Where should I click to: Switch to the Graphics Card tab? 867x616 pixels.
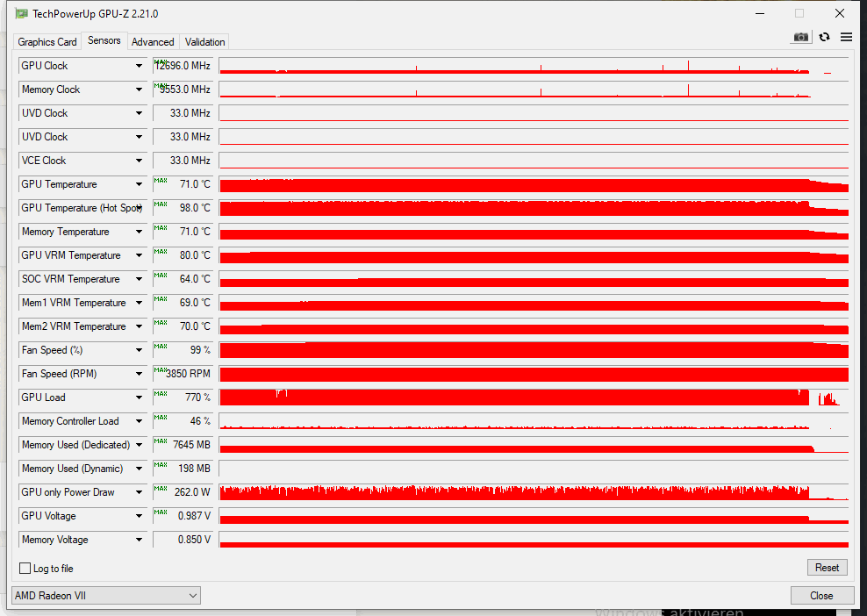point(47,42)
